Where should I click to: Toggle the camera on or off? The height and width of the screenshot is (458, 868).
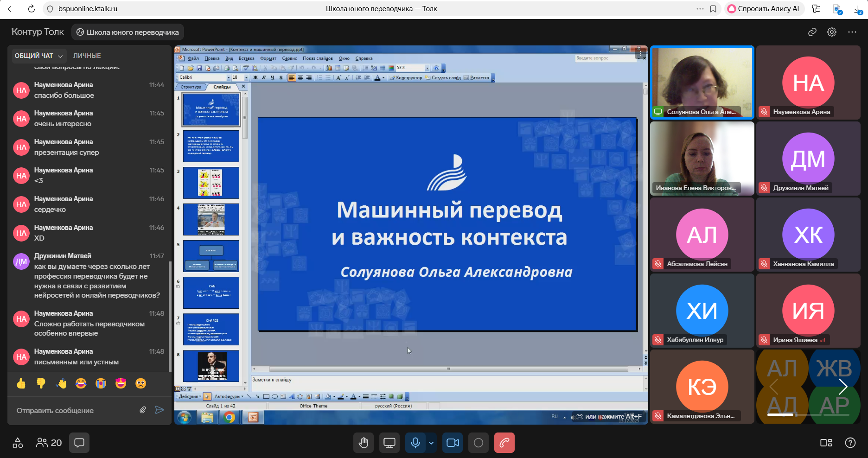453,443
